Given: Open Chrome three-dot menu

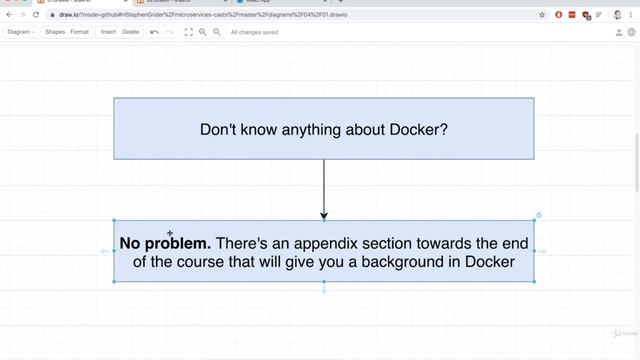Looking at the screenshot, I should coord(631,15).
